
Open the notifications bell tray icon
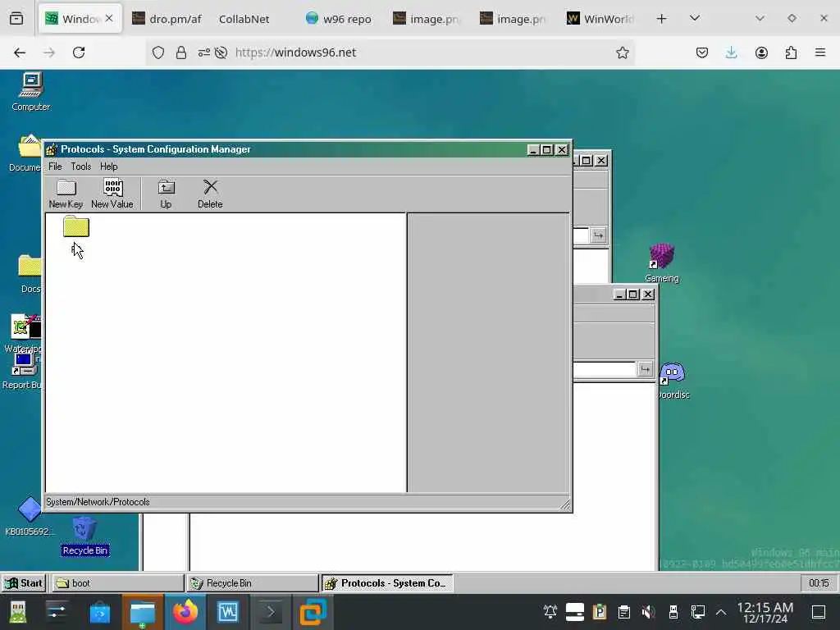tap(550, 612)
